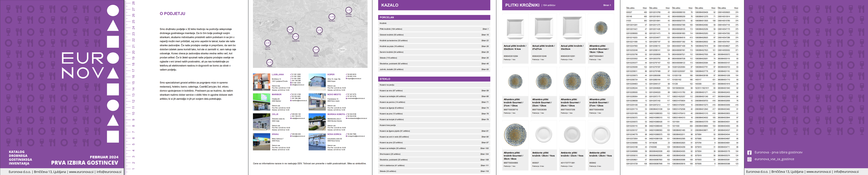
Task: Click the 'PRVA IZBIRA GOSTINCEV' cover slogan
Action: (x=85, y=163)
